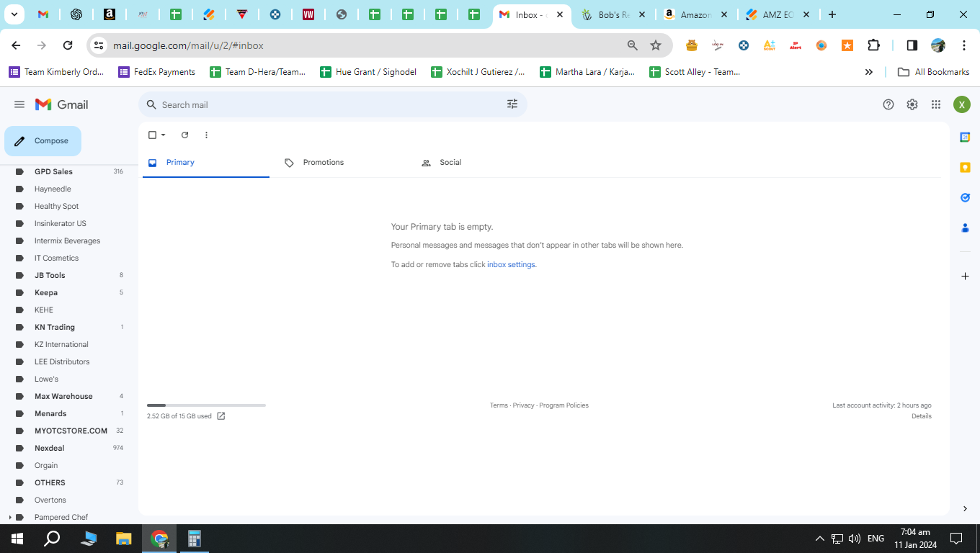Switch to Primary tab

tap(206, 163)
